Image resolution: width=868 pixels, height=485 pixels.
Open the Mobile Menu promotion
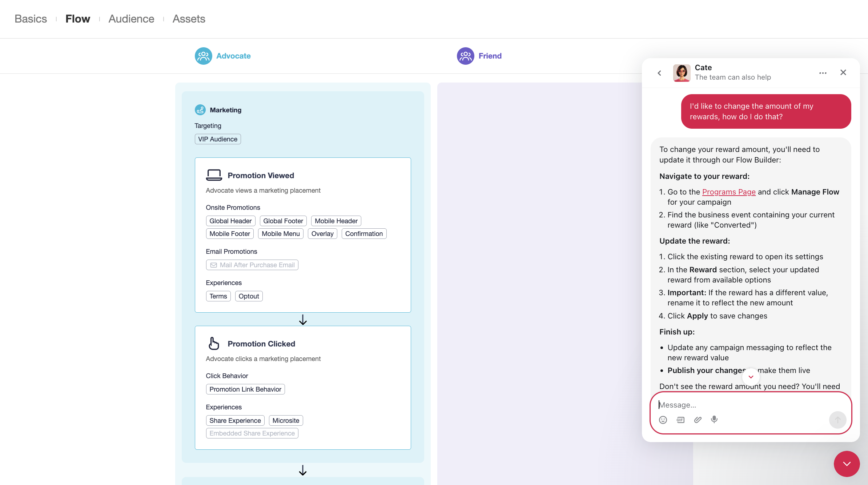pos(281,234)
